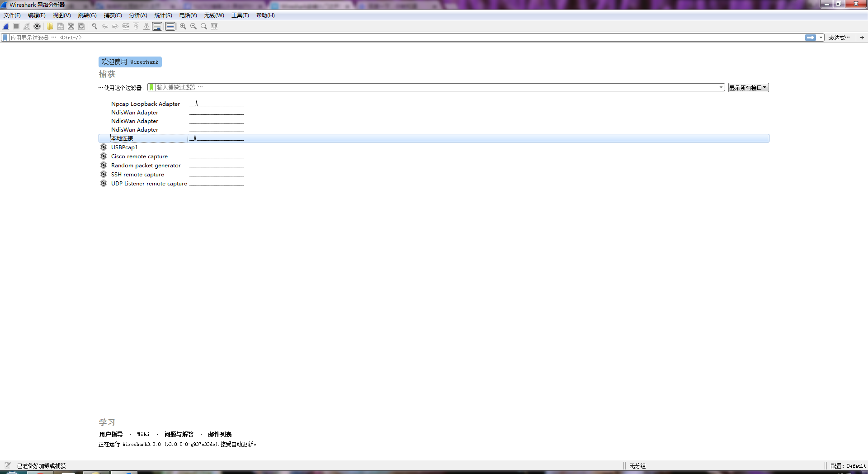Open the 文件(F) menu

coord(12,15)
